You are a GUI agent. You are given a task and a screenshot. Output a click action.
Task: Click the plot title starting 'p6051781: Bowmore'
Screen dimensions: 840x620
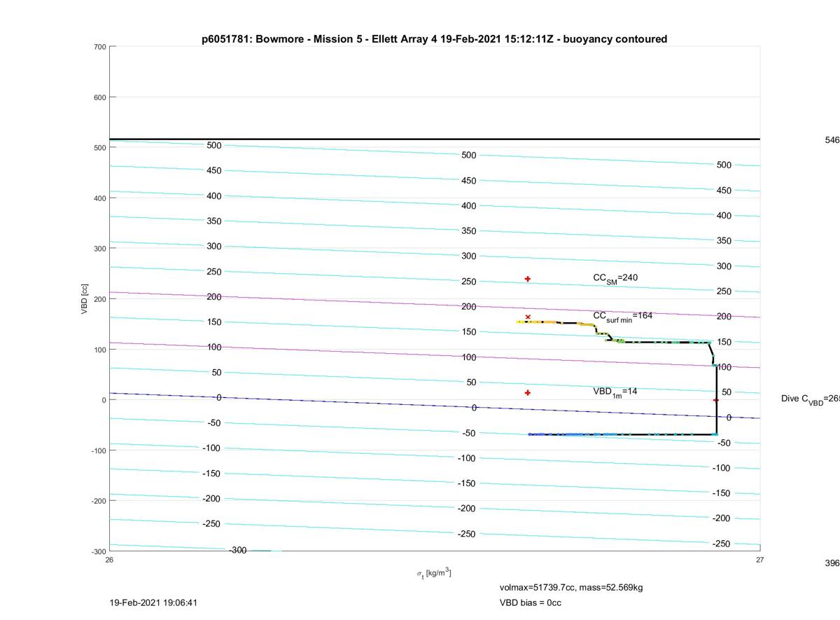pyautogui.click(x=434, y=39)
